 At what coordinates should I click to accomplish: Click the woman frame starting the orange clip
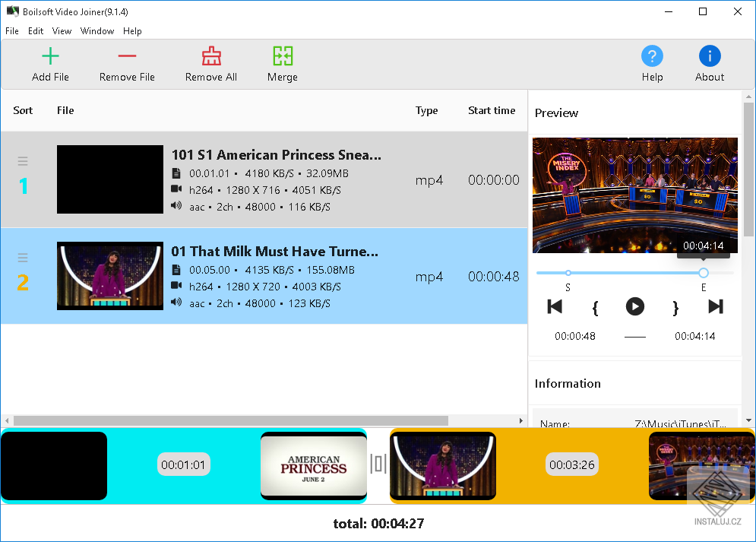click(443, 466)
